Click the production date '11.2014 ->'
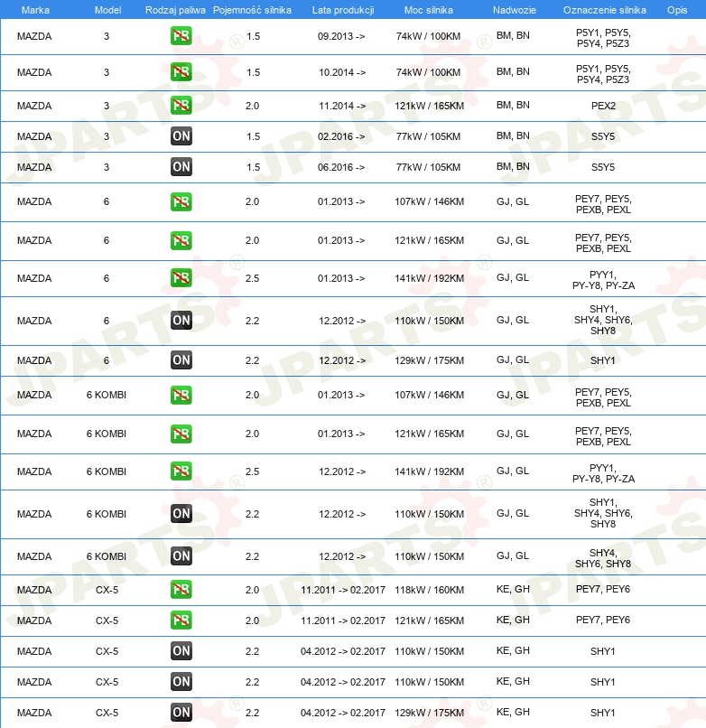Viewport: 706px width, 728px height. click(x=342, y=106)
